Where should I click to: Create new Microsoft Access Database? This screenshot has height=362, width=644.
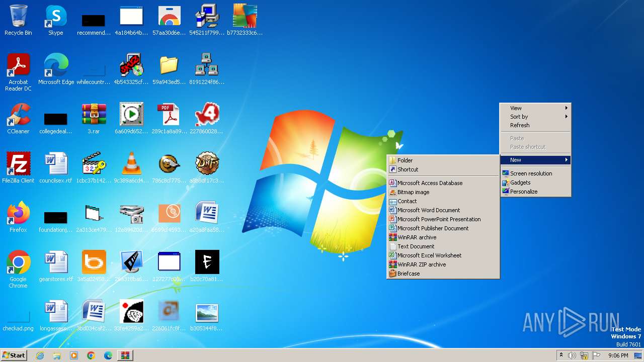tap(443, 183)
